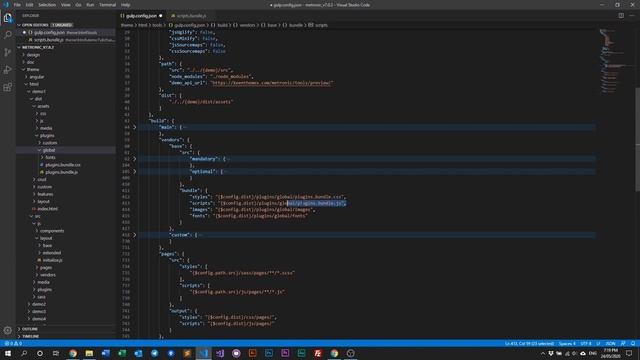The image size is (640, 360).
Task: Expand the angular folder
Action: point(36,77)
